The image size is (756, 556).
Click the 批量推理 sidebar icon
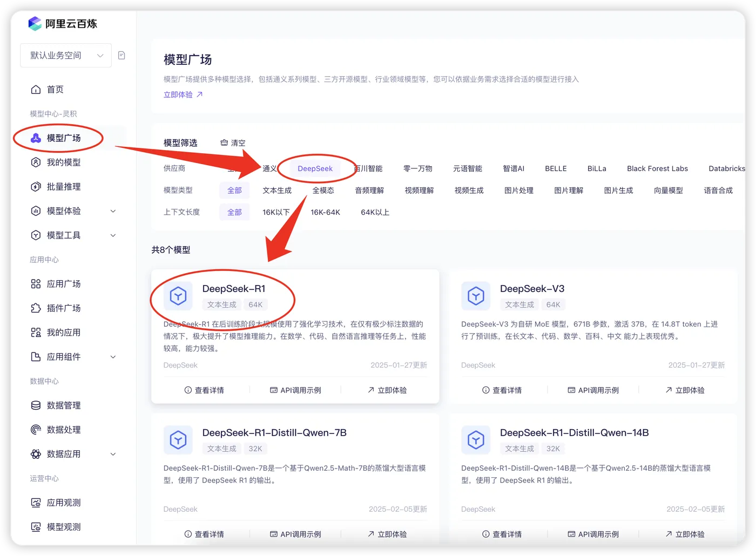point(36,187)
